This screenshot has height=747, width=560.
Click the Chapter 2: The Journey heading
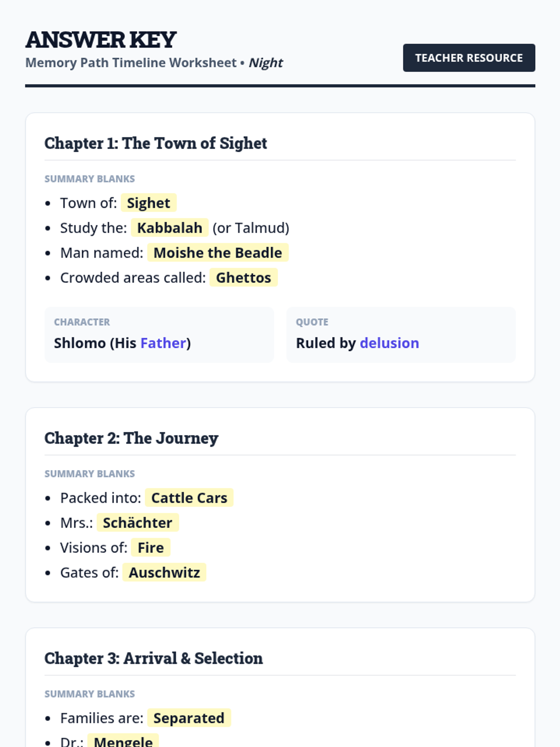(x=131, y=438)
